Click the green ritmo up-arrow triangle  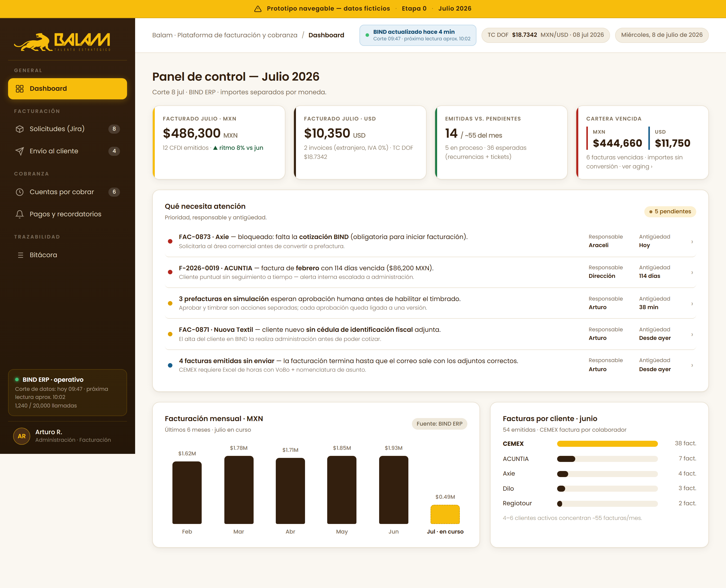[x=215, y=148]
